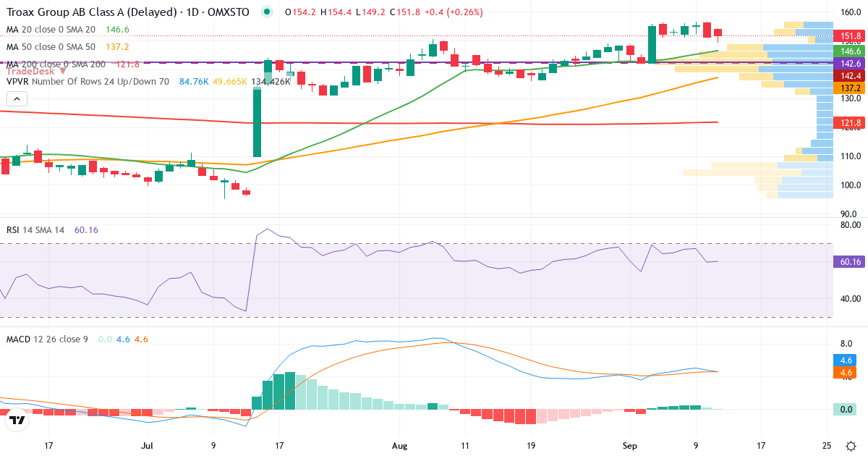Click the MA 50 value 137.2 in legend

[x=117, y=47]
